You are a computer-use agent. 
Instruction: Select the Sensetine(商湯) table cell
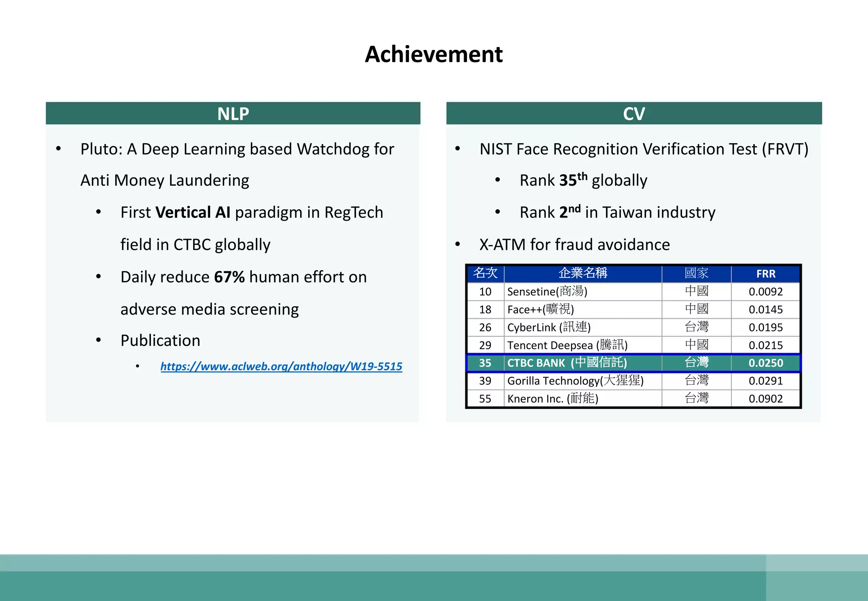click(547, 292)
